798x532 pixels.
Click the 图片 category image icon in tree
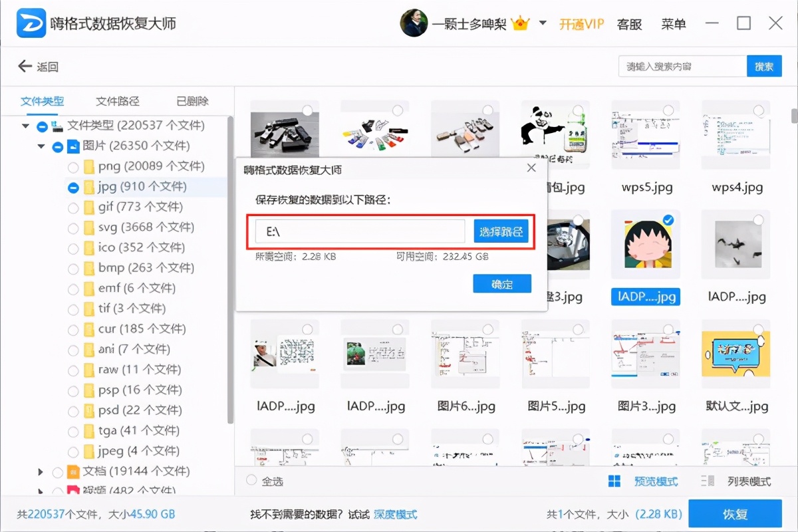(73, 146)
